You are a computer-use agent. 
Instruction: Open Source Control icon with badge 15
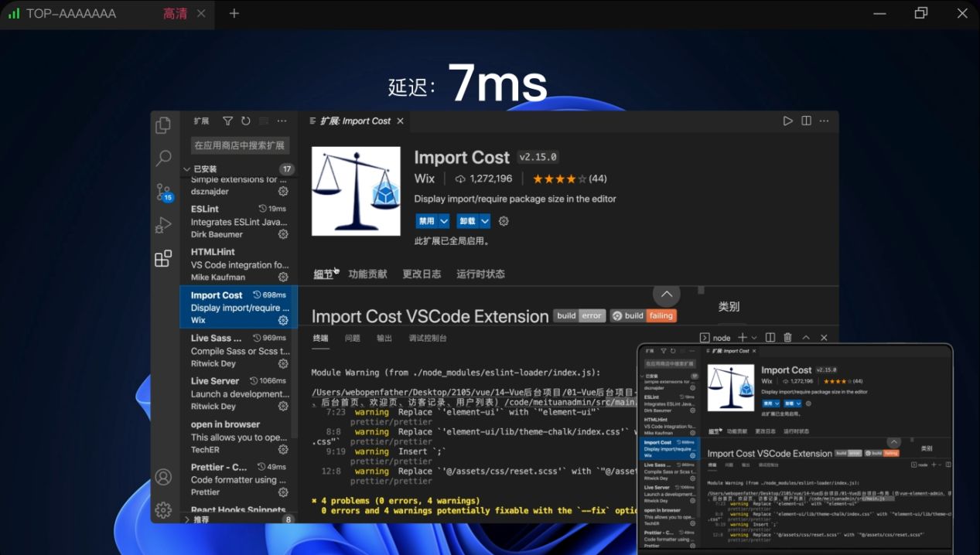coord(163,192)
